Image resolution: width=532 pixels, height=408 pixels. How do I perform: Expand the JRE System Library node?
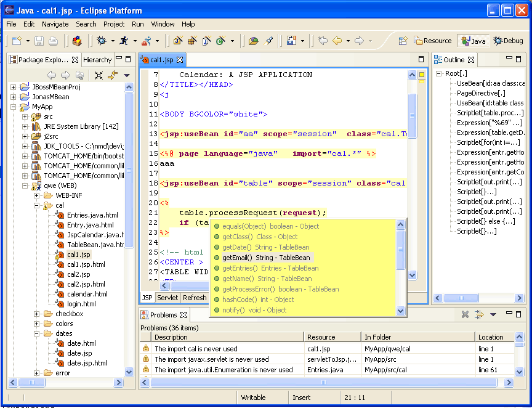25,126
